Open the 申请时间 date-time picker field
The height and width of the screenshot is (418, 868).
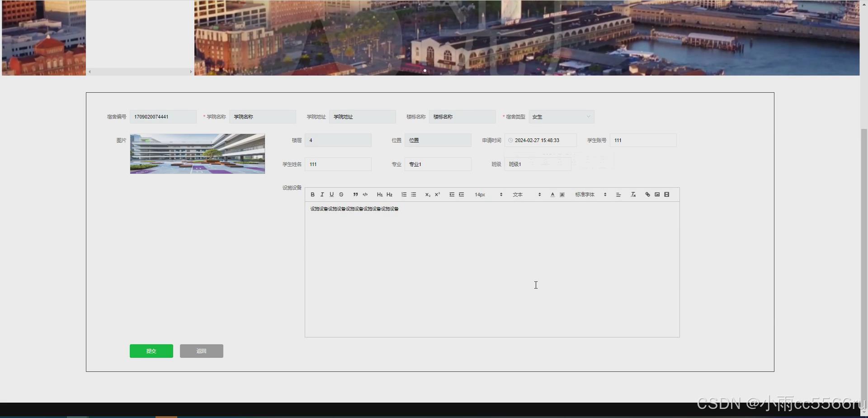(x=541, y=140)
